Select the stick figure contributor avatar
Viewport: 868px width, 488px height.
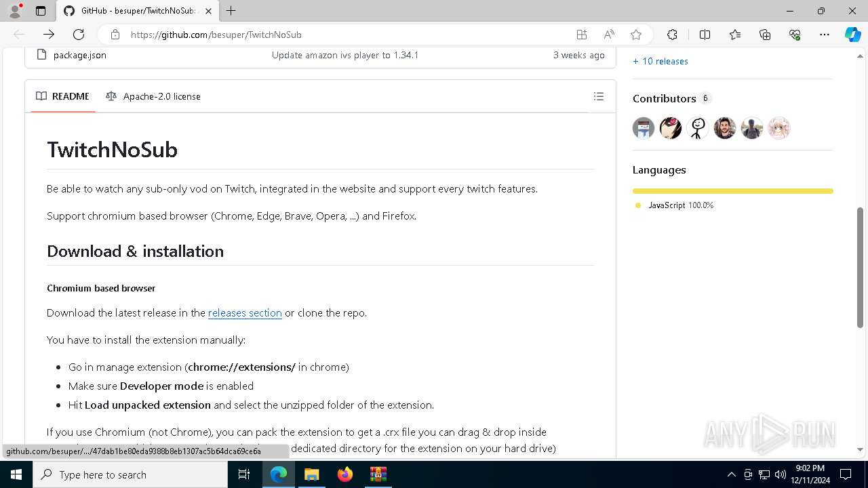tap(698, 128)
